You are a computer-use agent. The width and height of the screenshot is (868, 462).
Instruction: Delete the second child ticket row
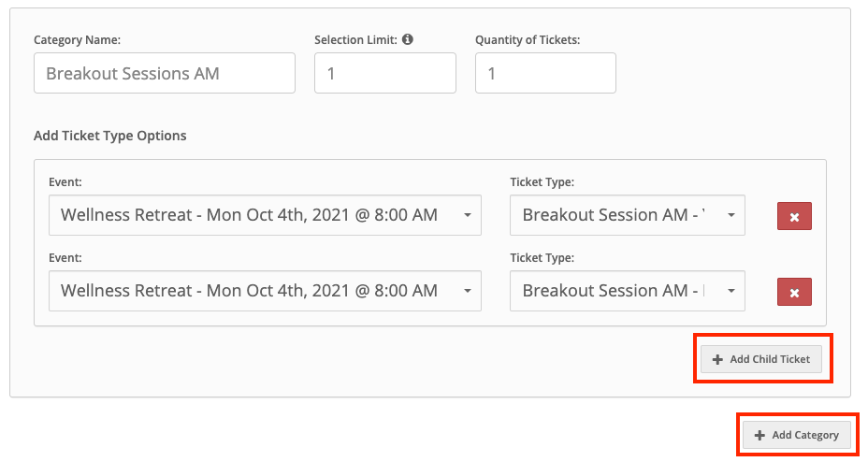(x=794, y=292)
